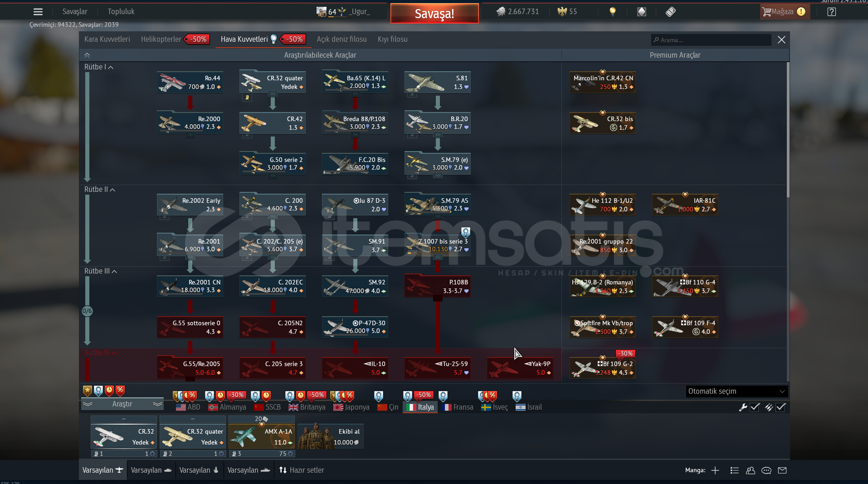
Task: Select the Almanya nation tab
Action: (x=227, y=407)
